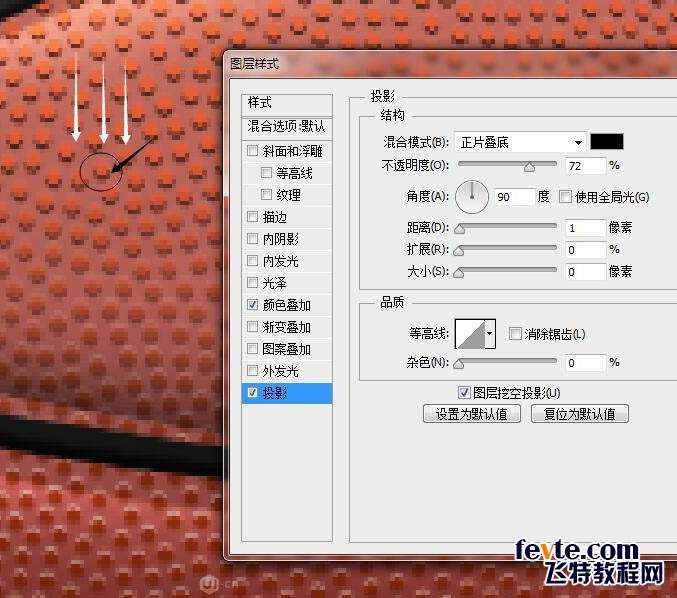Click the black shadow color swatch

tap(606, 142)
